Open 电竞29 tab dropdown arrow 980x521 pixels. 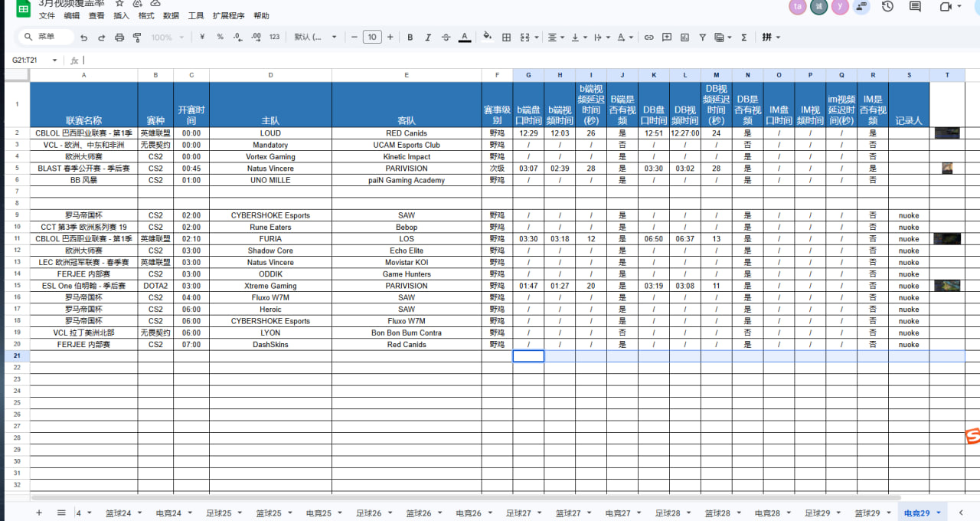point(939,513)
